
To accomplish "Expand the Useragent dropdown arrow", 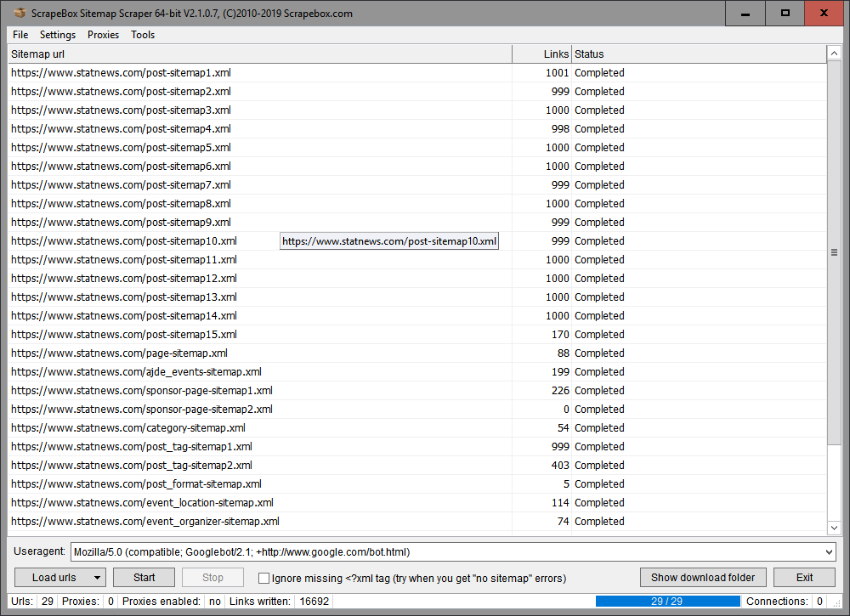I will (829, 552).
